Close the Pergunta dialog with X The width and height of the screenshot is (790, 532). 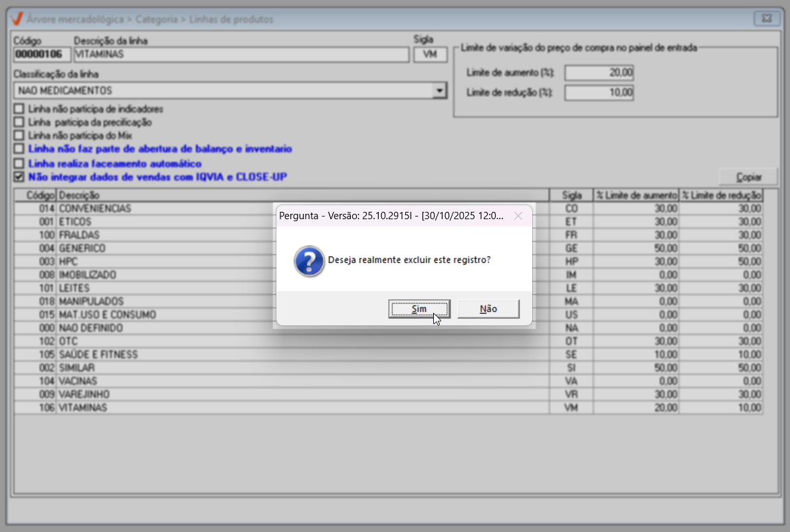tap(518, 216)
